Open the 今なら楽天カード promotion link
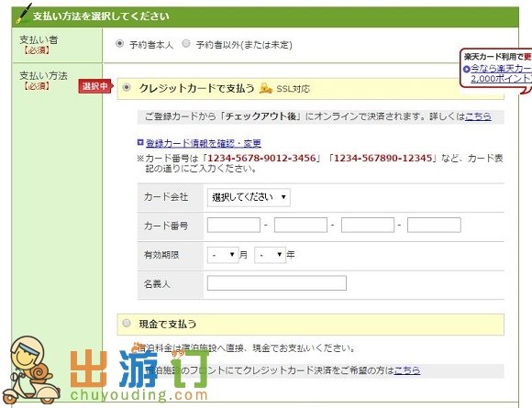The image size is (532, 408). pos(502,73)
